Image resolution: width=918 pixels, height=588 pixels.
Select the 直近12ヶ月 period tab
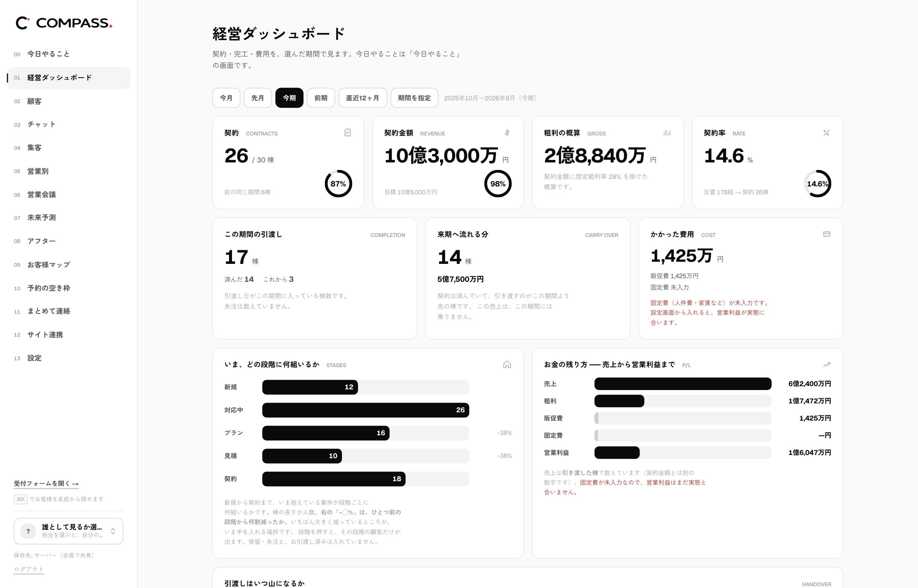pyautogui.click(x=363, y=98)
